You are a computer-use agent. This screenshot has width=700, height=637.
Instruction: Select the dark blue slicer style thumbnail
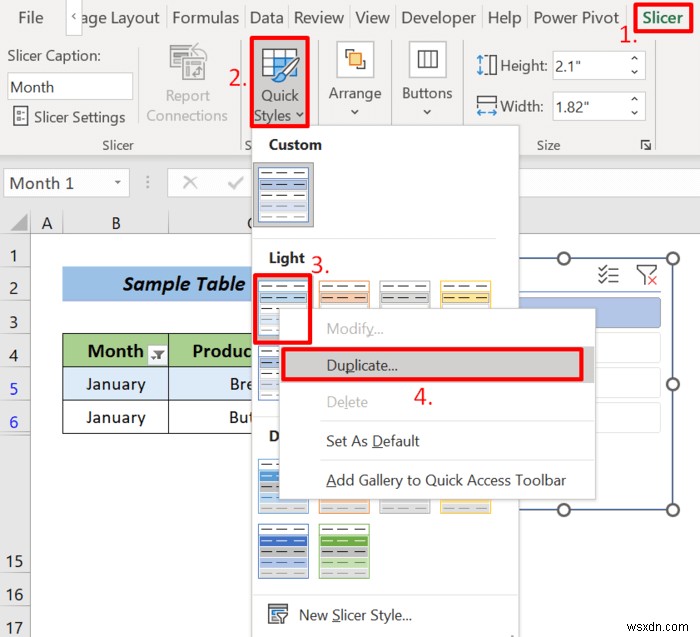[x=283, y=551]
